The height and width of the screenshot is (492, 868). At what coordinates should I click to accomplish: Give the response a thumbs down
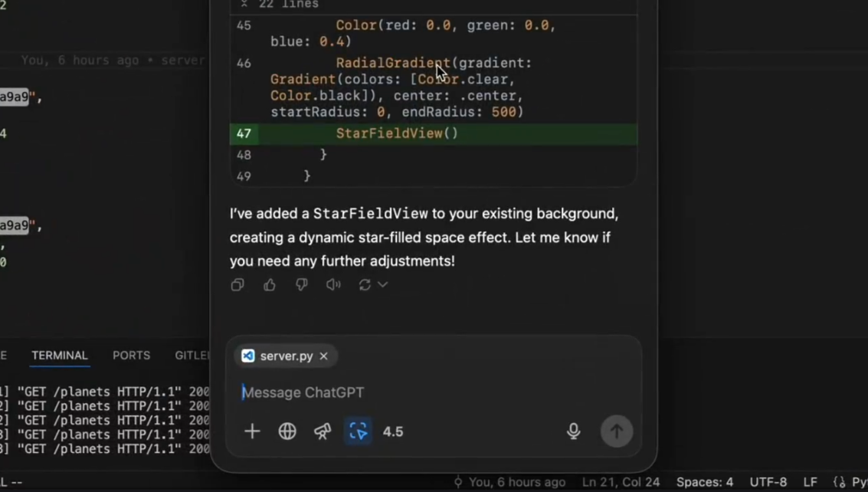[302, 285]
